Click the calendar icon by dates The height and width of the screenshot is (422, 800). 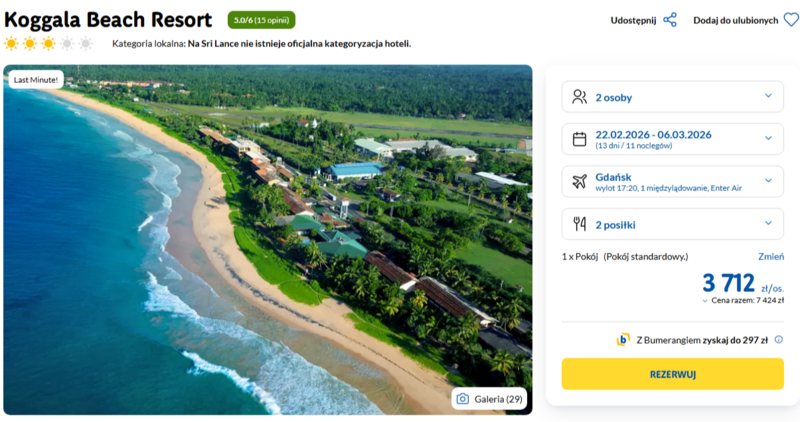coord(579,139)
